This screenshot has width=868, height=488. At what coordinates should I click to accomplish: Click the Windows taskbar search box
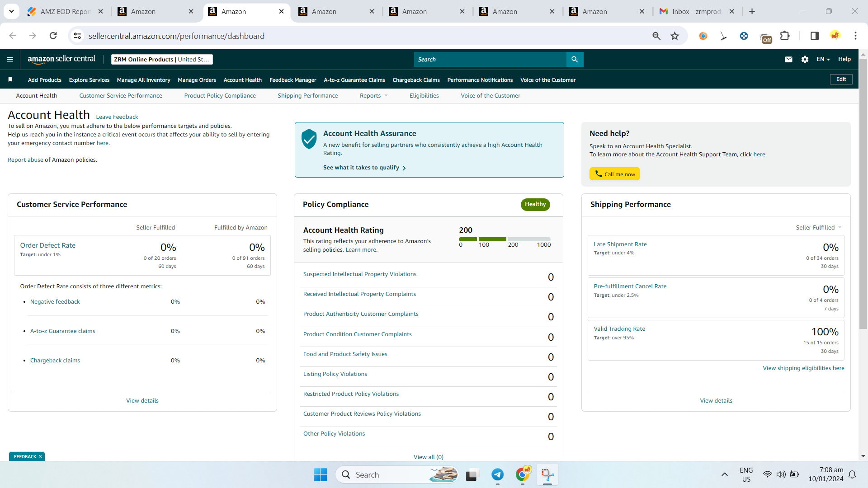point(397,474)
